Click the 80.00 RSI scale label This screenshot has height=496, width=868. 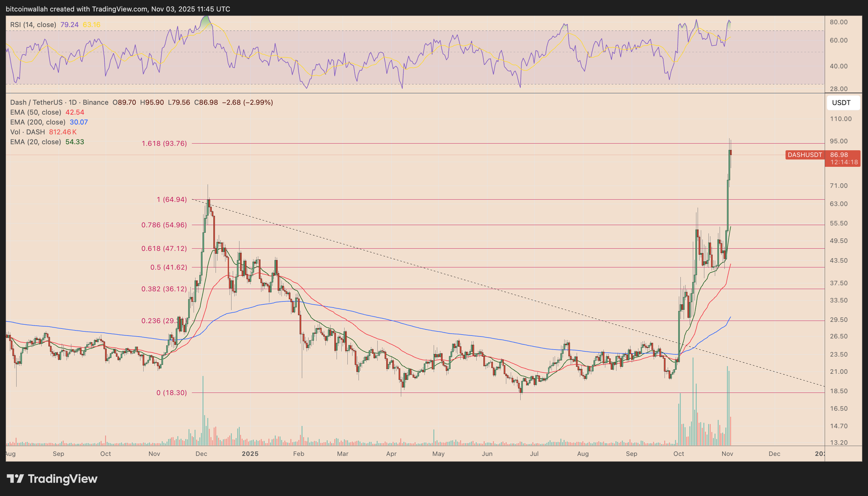click(839, 22)
